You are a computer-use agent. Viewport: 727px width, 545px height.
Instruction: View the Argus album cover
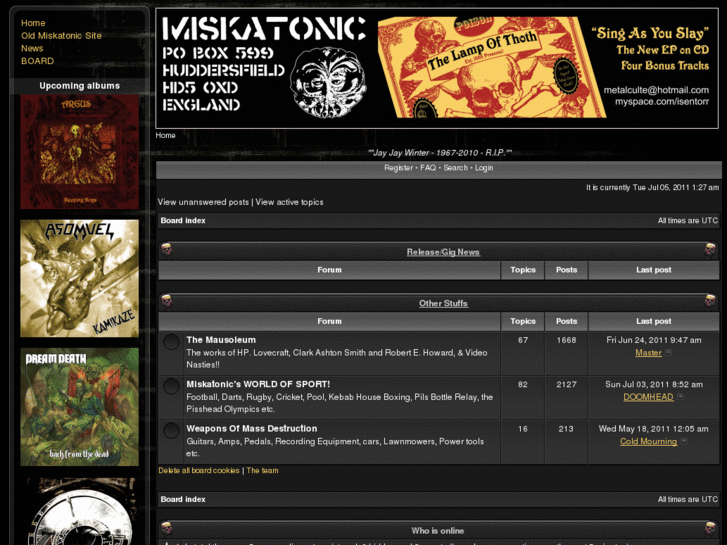[x=79, y=152]
